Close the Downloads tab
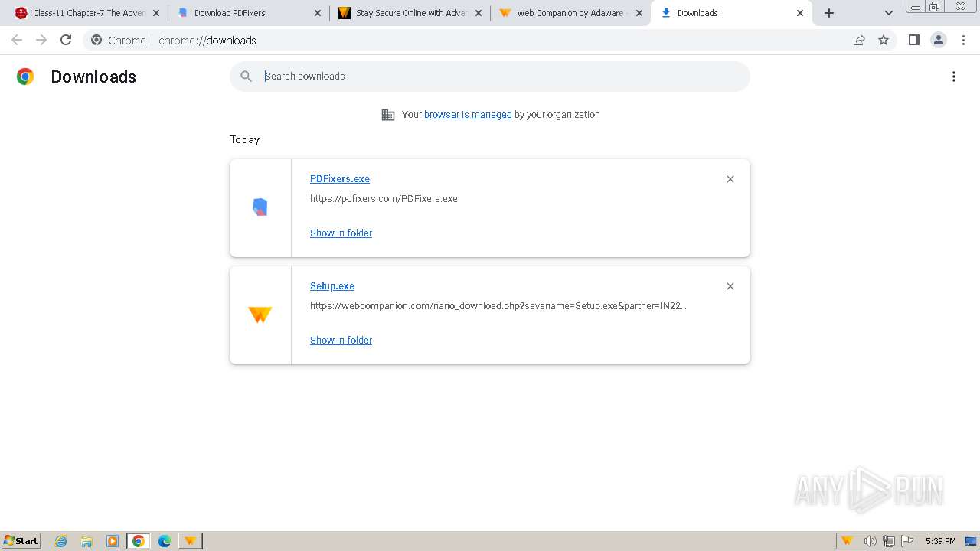This screenshot has width=980, height=551. (x=800, y=13)
